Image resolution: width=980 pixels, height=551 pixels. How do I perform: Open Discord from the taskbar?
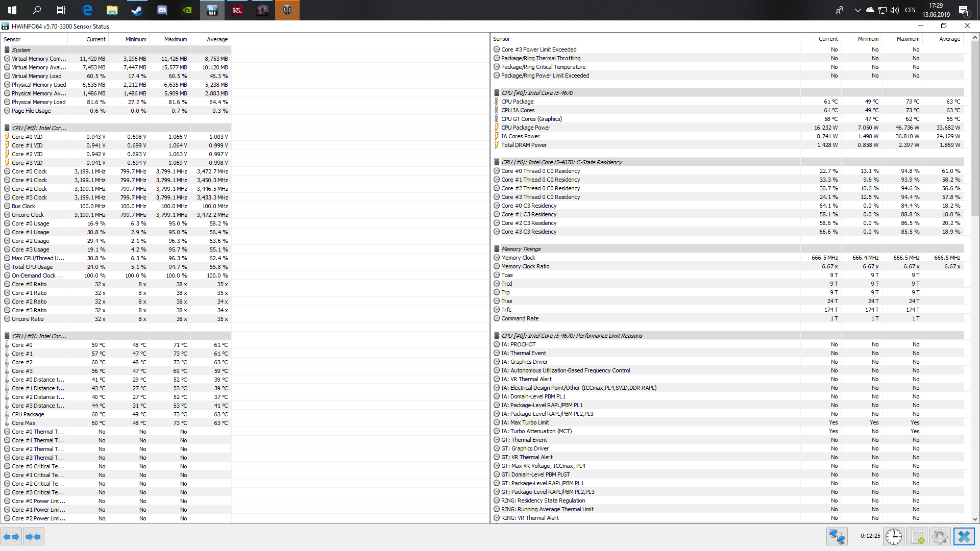click(x=162, y=10)
